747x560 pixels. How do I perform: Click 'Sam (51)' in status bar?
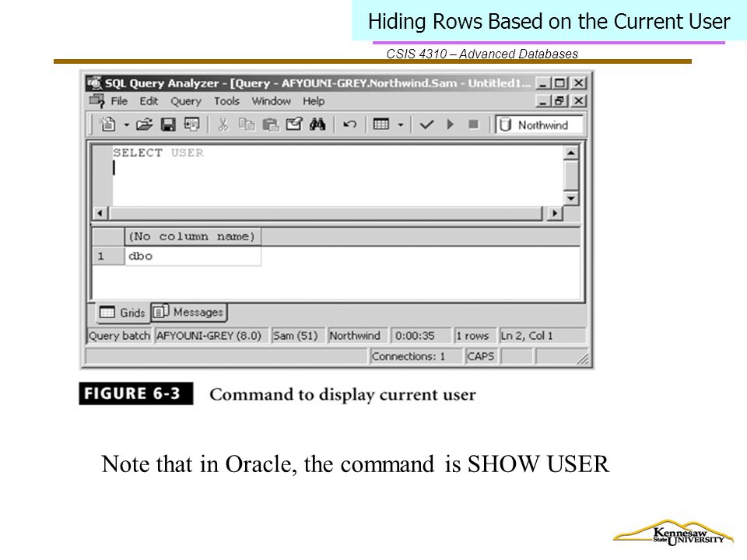point(296,336)
